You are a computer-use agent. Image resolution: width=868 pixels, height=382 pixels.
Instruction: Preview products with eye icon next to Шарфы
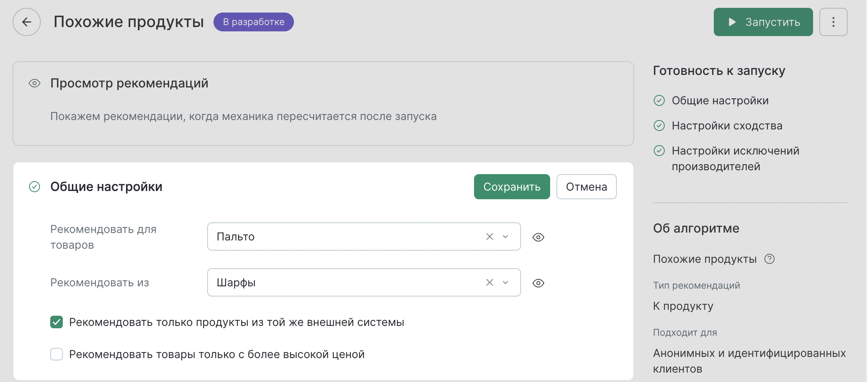pyautogui.click(x=538, y=283)
